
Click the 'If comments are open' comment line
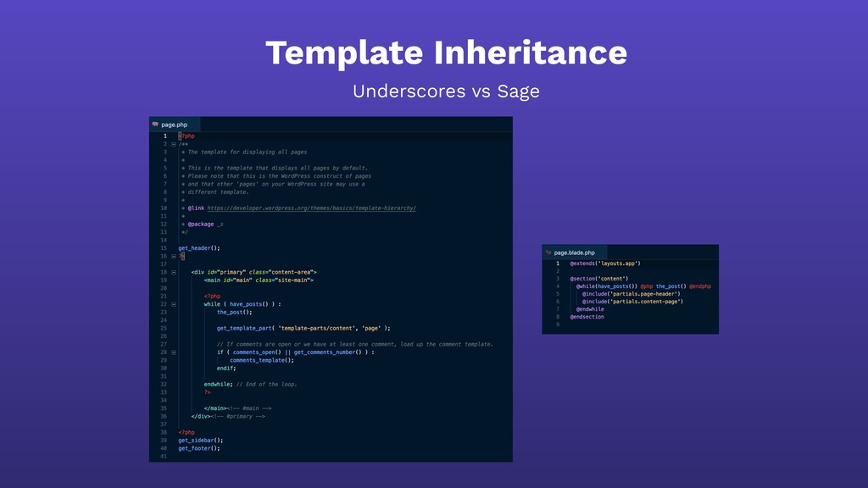355,344
